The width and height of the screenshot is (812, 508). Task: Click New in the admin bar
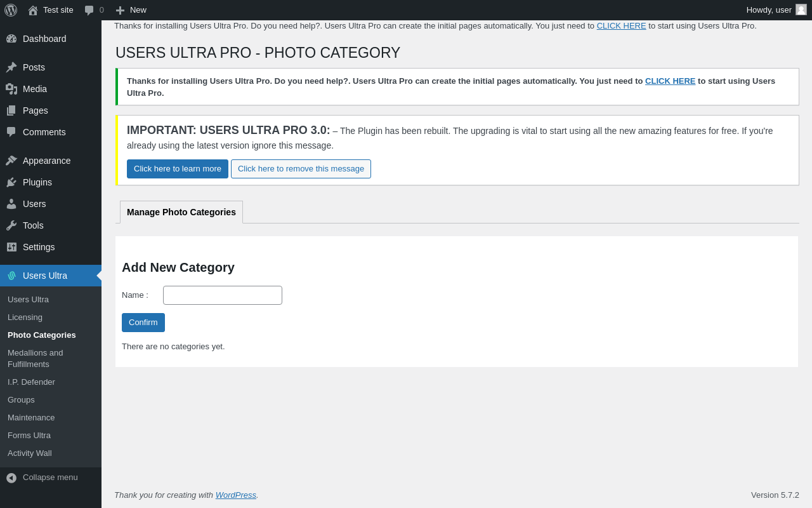pos(138,10)
